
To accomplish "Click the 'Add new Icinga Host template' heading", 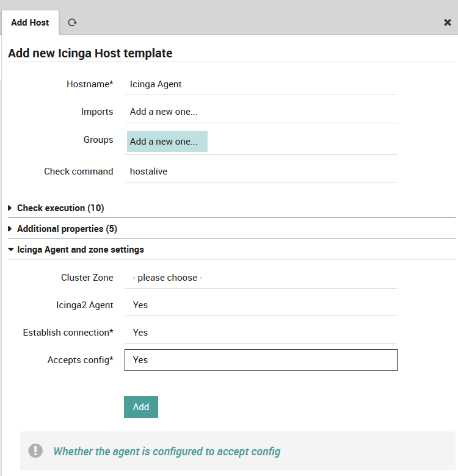I will [90, 53].
